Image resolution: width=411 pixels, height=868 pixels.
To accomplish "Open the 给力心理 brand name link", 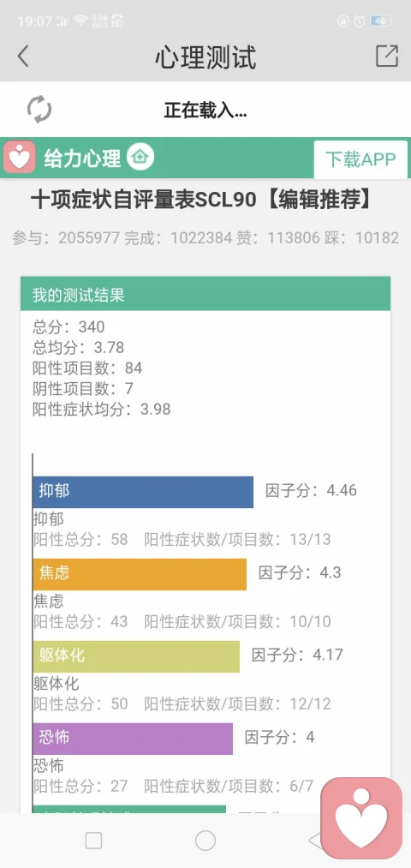I will tap(82, 159).
